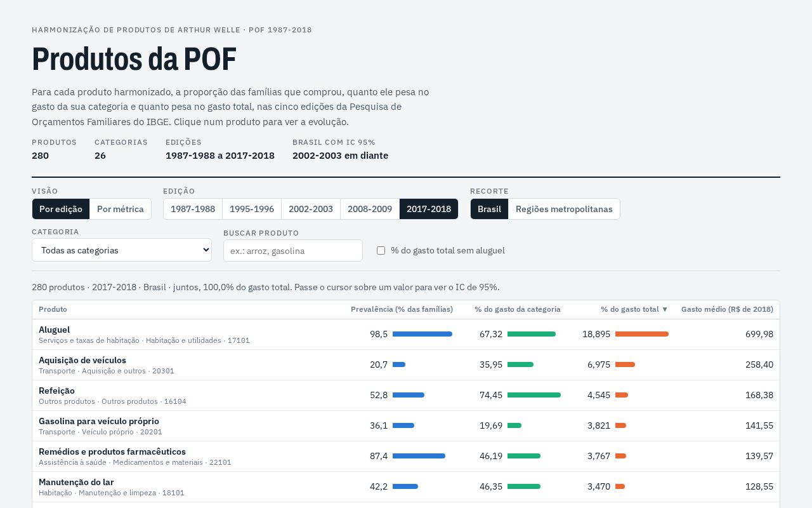The width and height of the screenshot is (812, 508).
Task: Enable % do gasto total sem aluguel checkbox
Action: tap(381, 251)
